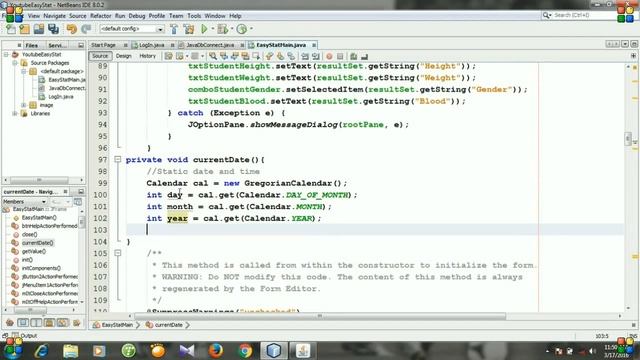Click Firefox icon in the taskbar
Viewport: 640px width, 360px height.
coord(216,351)
